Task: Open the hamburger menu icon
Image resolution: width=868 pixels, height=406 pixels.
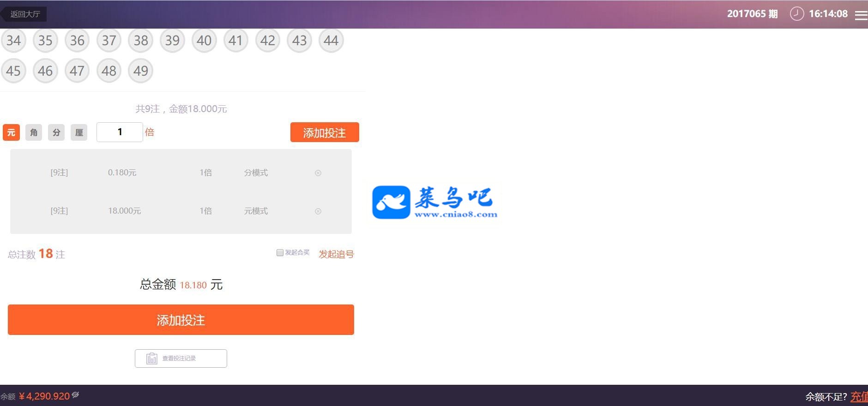Action: (x=861, y=15)
